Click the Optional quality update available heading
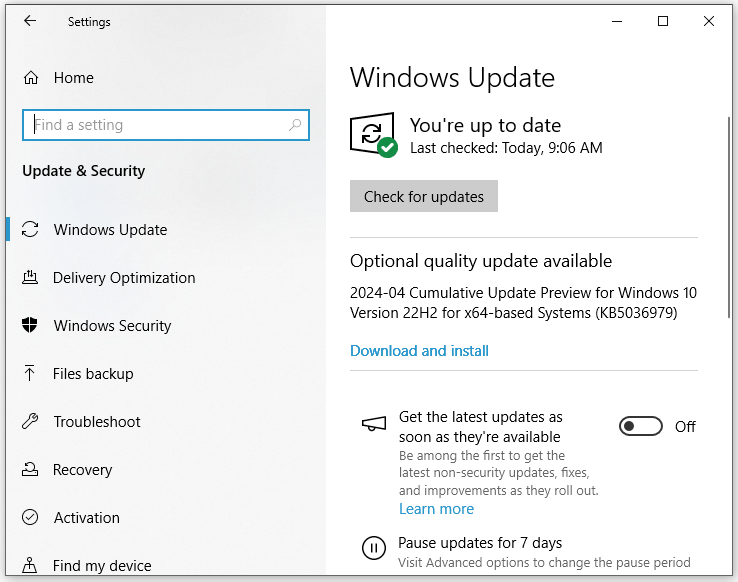 pos(481,261)
